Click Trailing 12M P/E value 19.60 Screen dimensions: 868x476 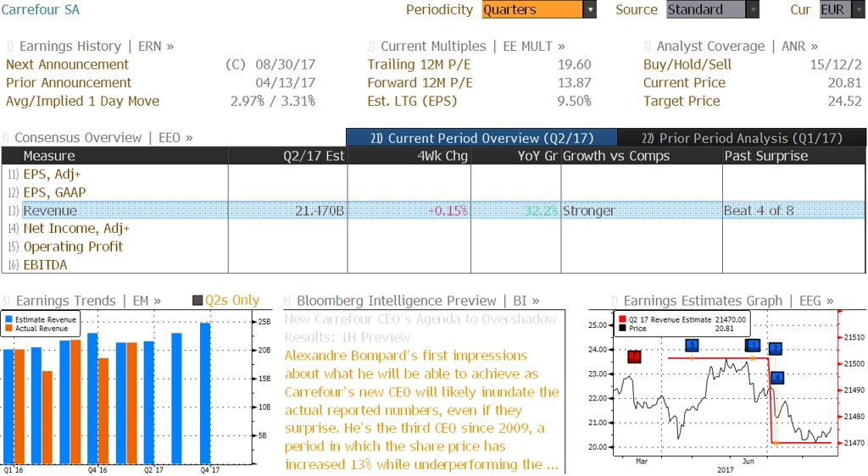(574, 64)
